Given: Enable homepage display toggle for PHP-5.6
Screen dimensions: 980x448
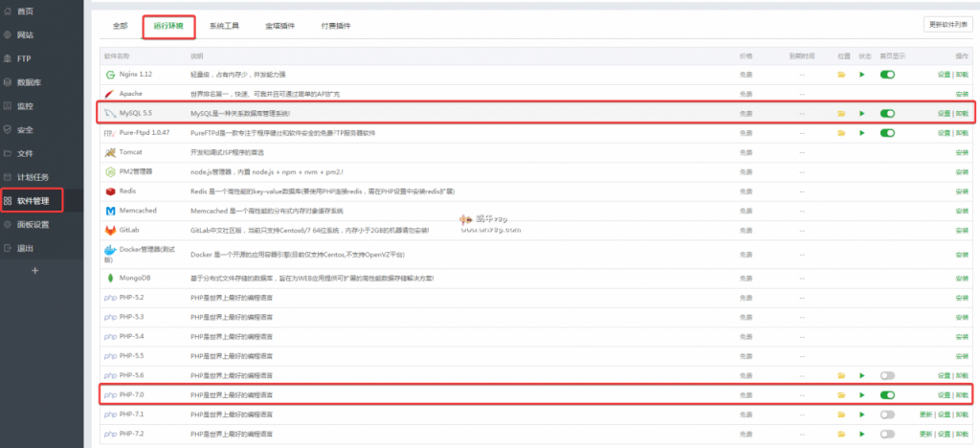Looking at the screenshot, I should pos(887,375).
